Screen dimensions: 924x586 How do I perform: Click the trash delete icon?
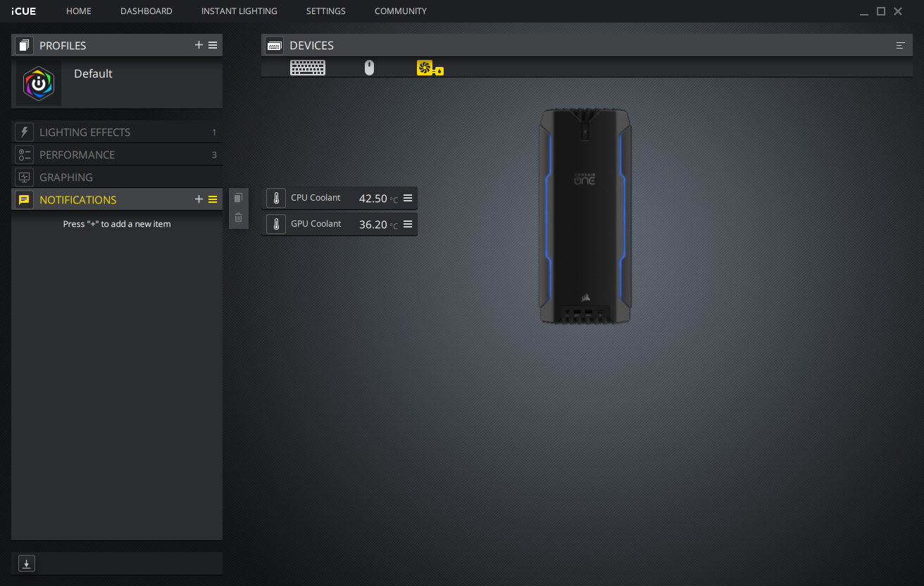pos(239,218)
